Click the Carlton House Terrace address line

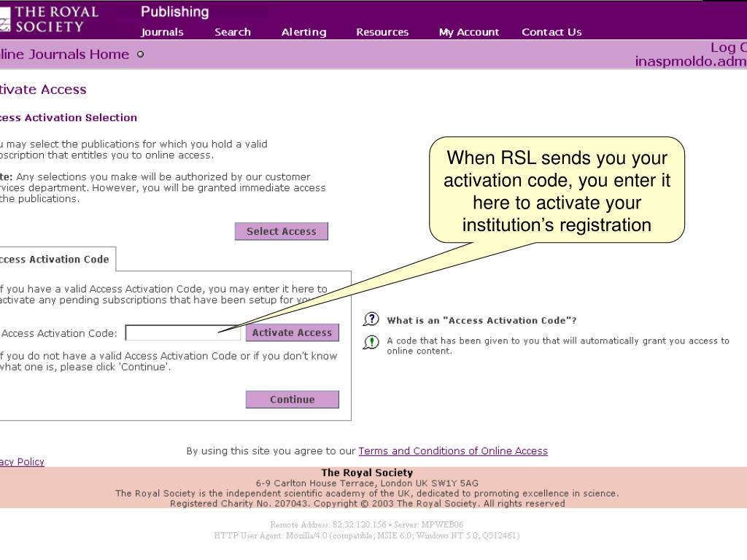click(367, 483)
